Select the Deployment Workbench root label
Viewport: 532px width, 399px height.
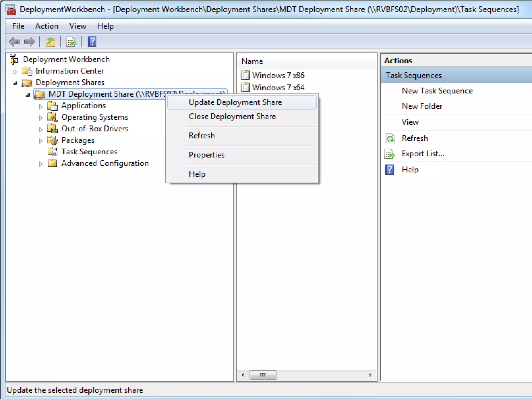(x=66, y=59)
